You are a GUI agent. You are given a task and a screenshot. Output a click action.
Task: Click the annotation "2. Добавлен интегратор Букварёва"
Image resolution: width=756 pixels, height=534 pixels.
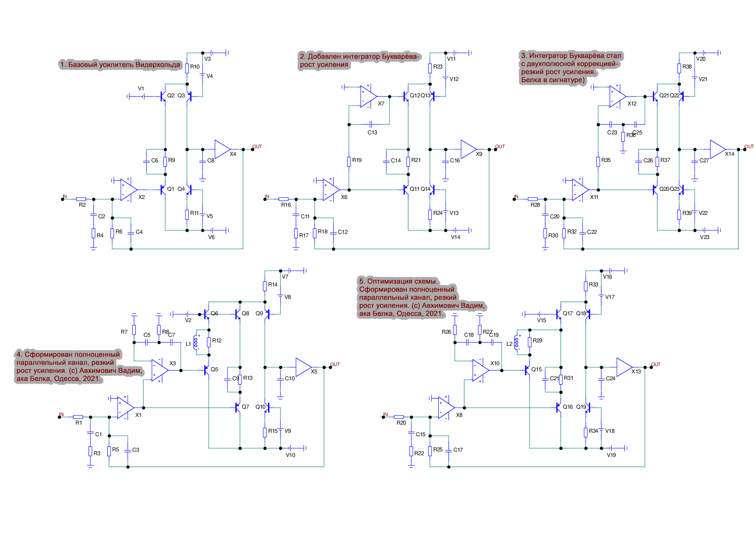click(x=359, y=56)
